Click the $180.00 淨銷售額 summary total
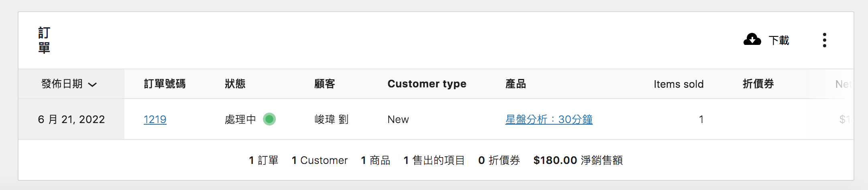 pyautogui.click(x=578, y=160)
